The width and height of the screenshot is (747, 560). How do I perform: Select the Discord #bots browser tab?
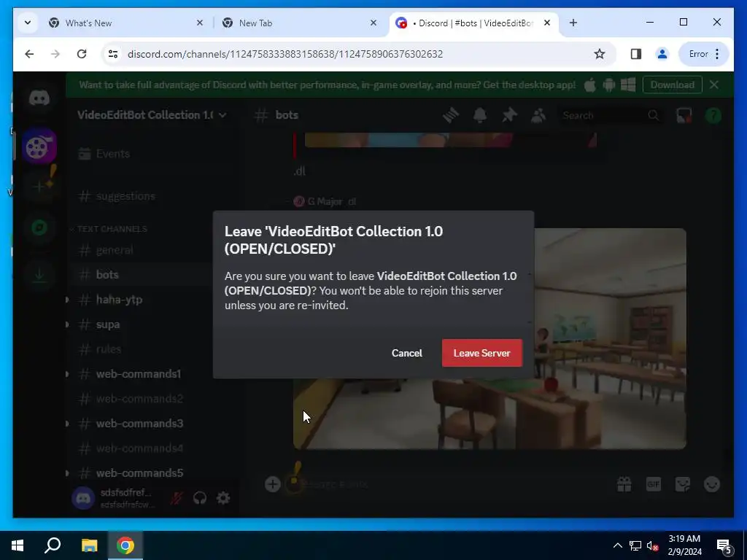(x=474, y=23)
